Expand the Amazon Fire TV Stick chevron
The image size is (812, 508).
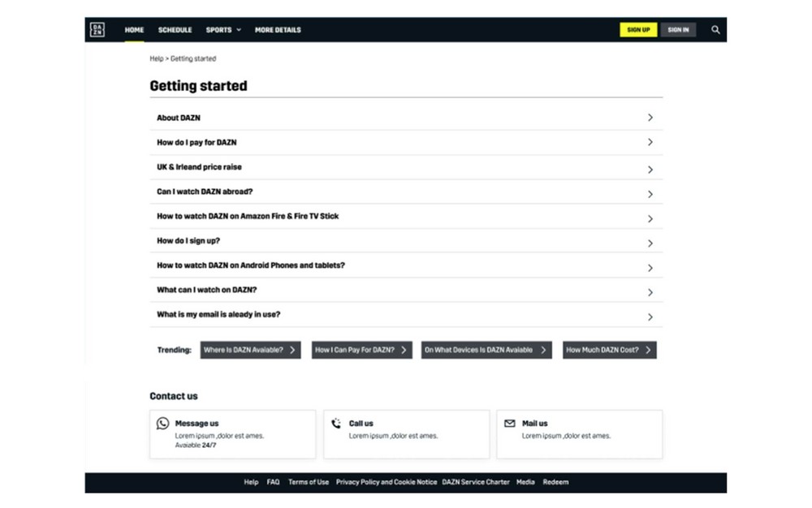click(650, 219)
